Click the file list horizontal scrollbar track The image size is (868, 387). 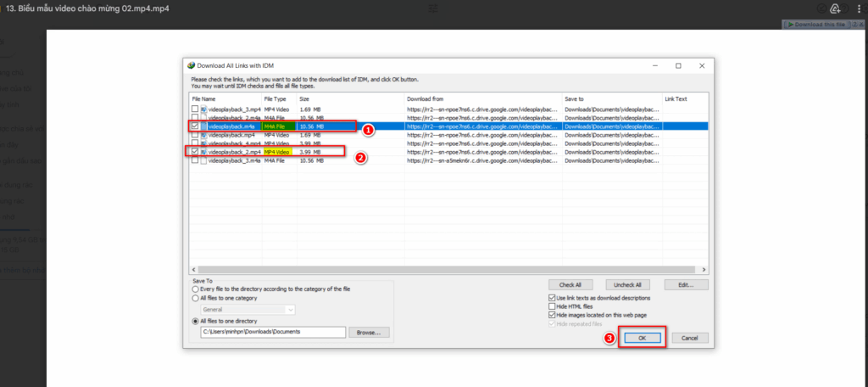pos(448,270)
